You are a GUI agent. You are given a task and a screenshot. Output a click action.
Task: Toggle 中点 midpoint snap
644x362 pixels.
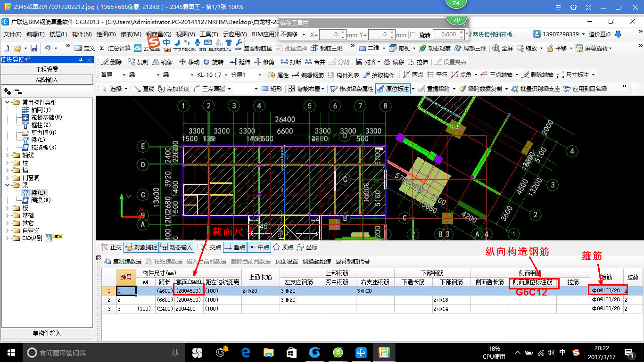[x=258, y=247]
